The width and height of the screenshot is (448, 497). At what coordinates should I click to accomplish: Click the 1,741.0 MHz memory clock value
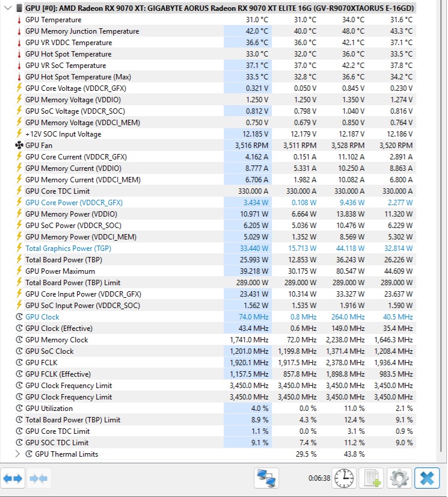[249, 339]
